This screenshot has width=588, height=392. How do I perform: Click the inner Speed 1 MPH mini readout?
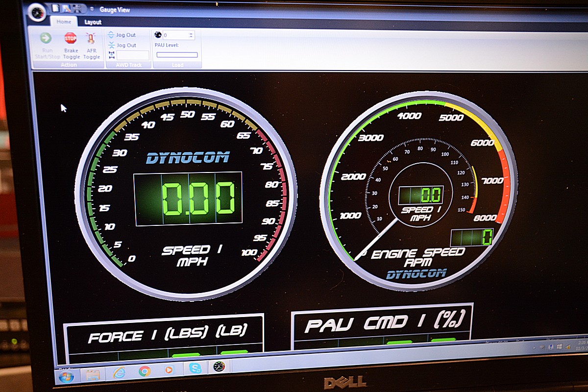pyautogui.click(x=421, y=195)
